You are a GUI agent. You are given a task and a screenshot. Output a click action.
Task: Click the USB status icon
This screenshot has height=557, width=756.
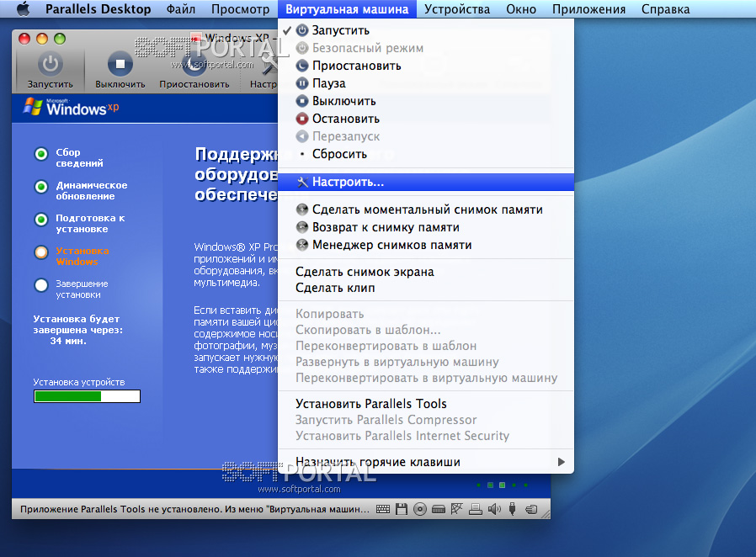point(513,509)
